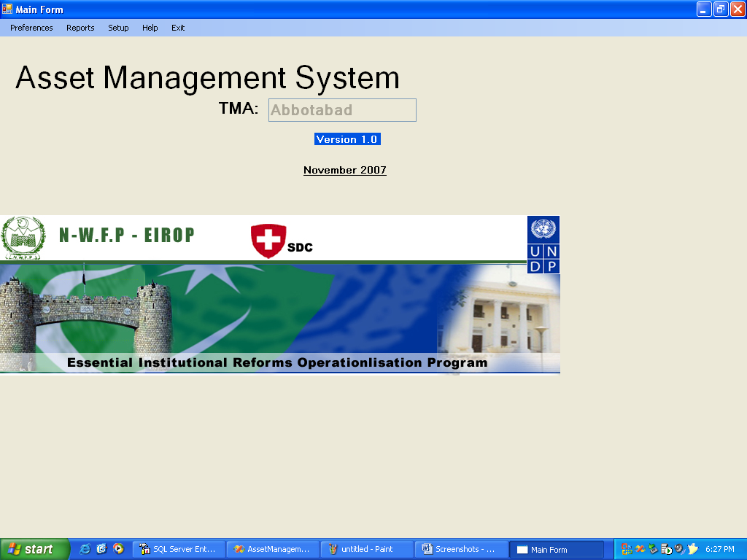This screenshot has height=560, width=747.
Task: Click the highlighted Version 1.0 label
Action: click(x=347, y=139)
